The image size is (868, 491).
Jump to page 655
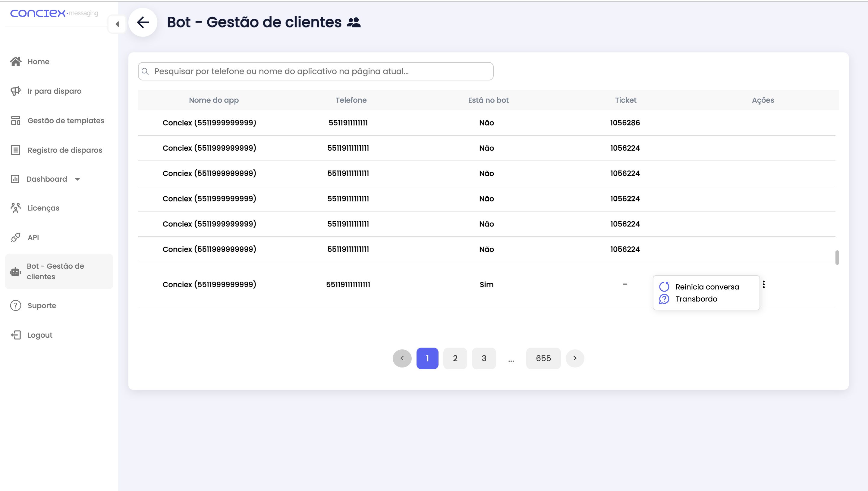pyautogui.click(x=543, y=358)
